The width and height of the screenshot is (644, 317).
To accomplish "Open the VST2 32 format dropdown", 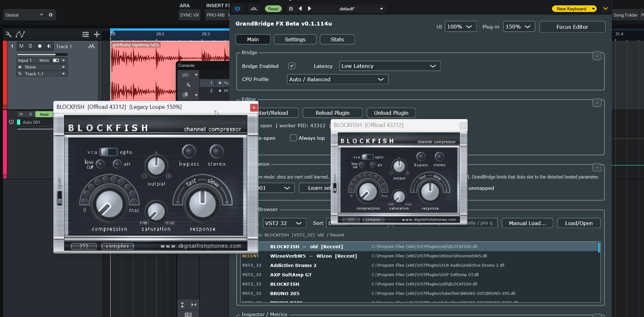I will pyautogui.click(x=284, y=223).
